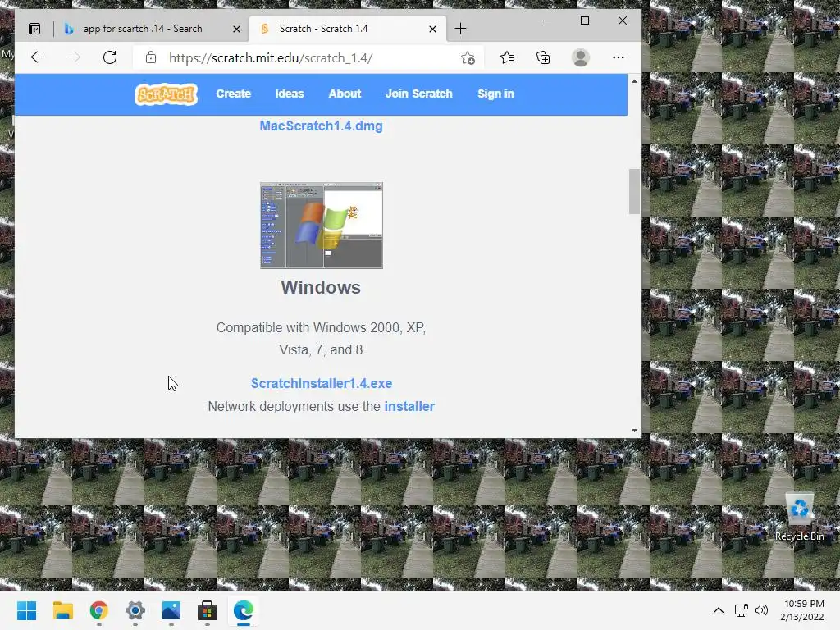Open the browser profile avatar
Image resolution: width=840 pixels, height=630 pixels.
point(581,57)
